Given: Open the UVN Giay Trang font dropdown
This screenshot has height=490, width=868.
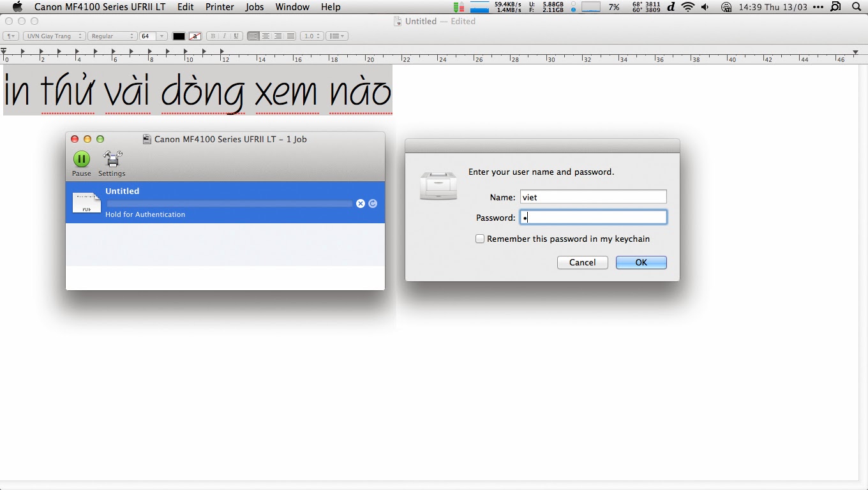Looking at the screenshot, I should [53, 36].
